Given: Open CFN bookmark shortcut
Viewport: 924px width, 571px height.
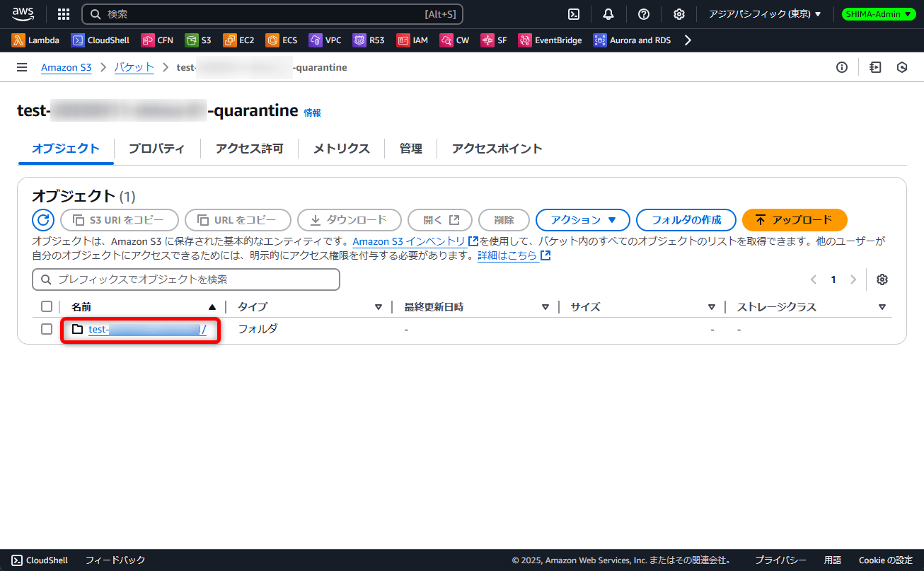Looking at the screenshot, I should 157,40.
